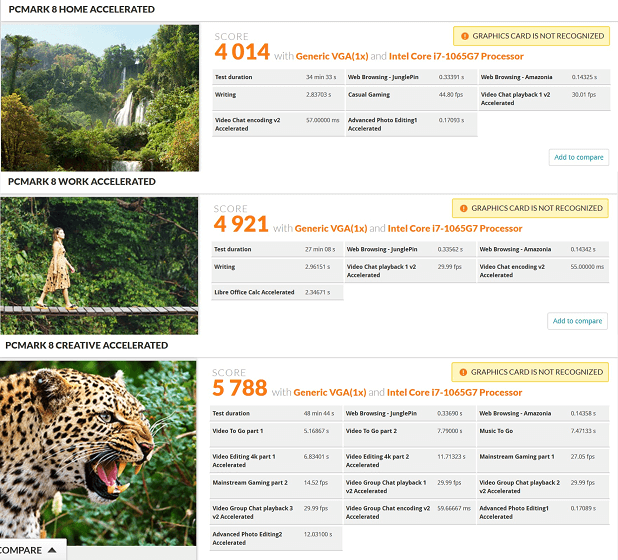Click the PCMark 8 Work Accelerated heading

click(x=82, y=182)
